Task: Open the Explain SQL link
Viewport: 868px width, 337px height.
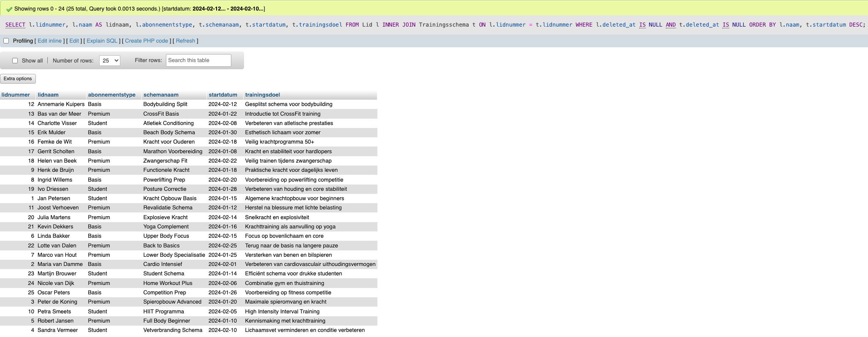Action: [102, 41]
